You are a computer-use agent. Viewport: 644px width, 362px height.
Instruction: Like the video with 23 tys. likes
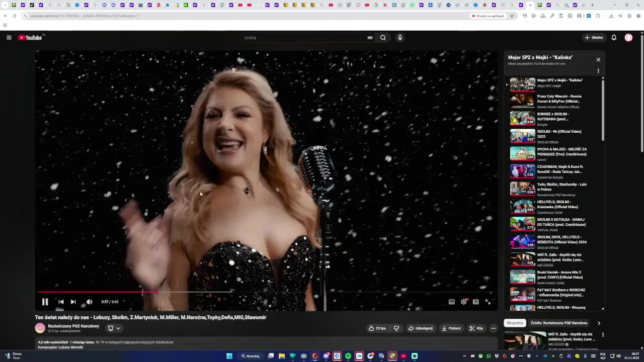[377, 328]
